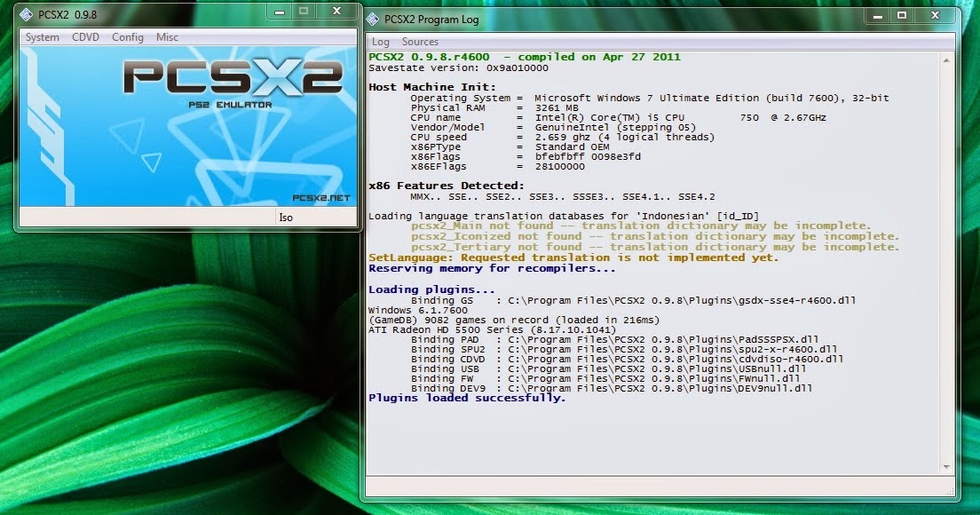
Task: Click the 'PCSX2 0.9.8.r4600' version line
Action: (525, 57)
